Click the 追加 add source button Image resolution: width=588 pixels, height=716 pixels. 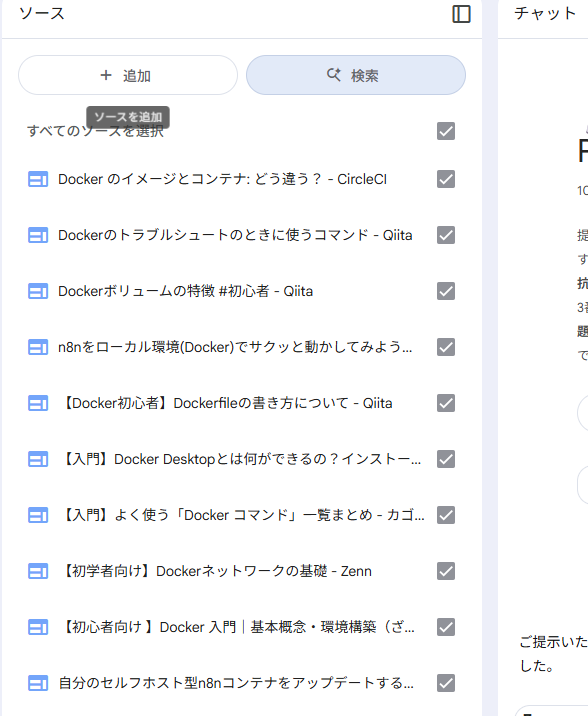pos(128,75)
